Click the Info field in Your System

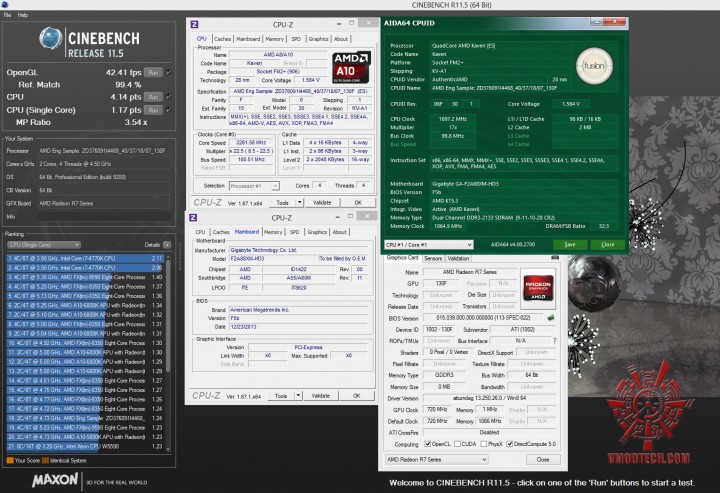[x=104, y=216]
